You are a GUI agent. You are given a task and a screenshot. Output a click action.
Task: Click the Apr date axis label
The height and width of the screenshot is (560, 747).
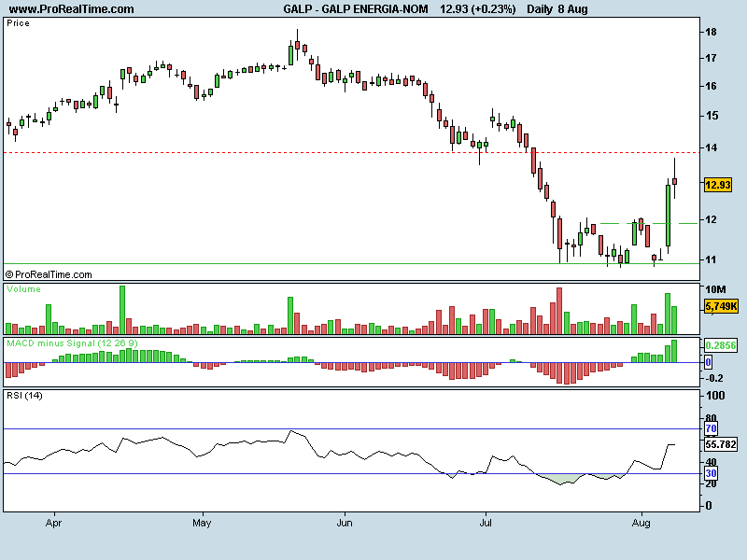coord(53,523)
